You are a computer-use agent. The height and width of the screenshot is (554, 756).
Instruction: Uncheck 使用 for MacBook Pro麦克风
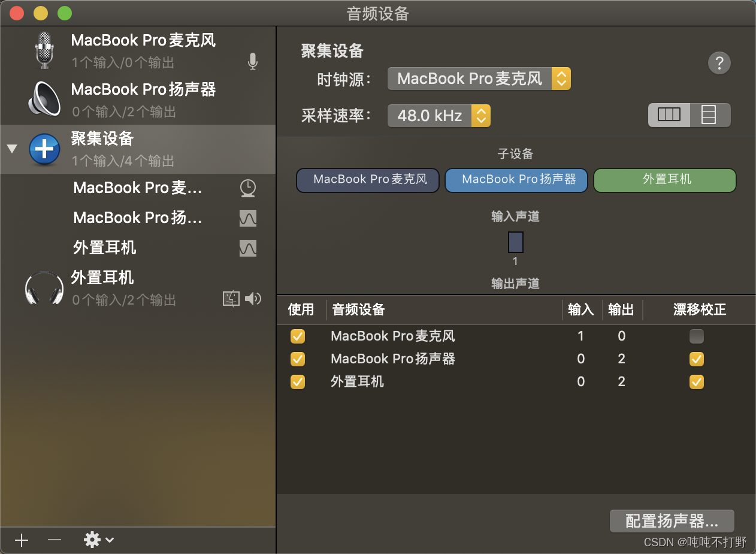click(298, 336)
